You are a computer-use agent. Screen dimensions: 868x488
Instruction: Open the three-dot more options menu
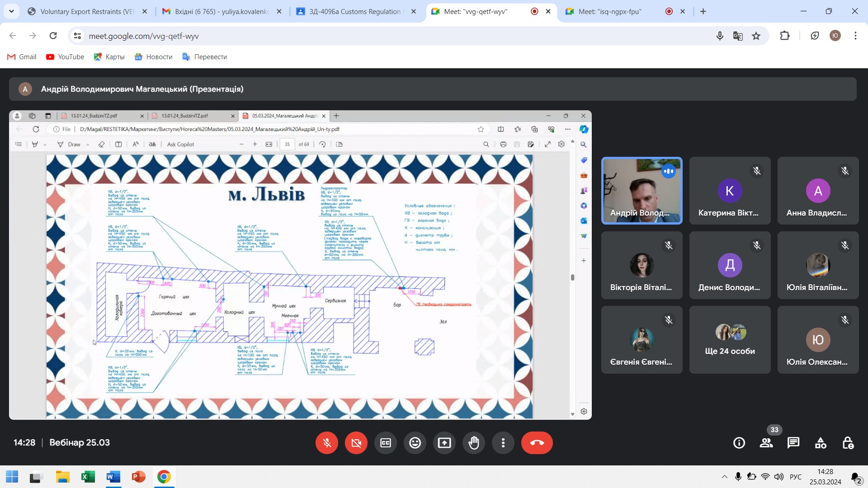click(x=503, y=443)
